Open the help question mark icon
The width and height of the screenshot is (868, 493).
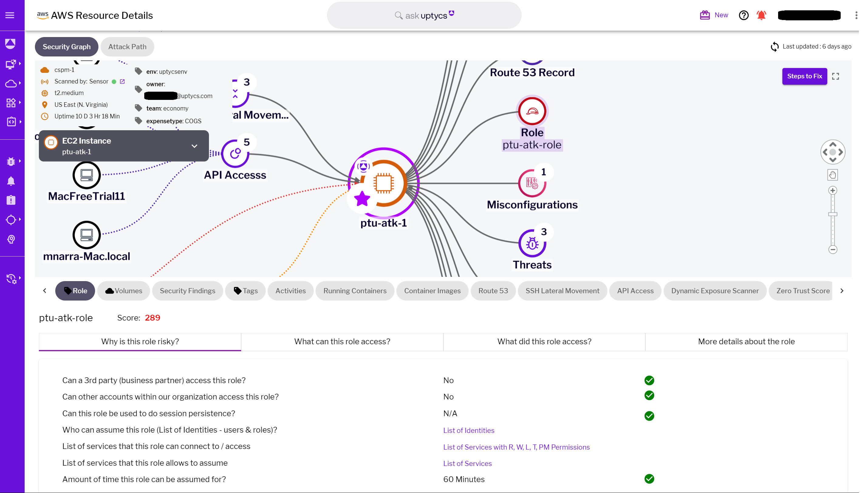(743, 15)
